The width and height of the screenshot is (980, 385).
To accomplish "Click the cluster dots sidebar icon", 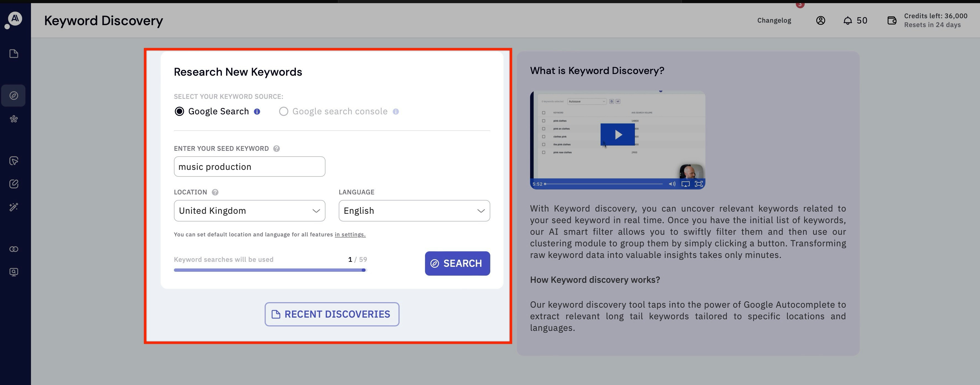I will click(x=14, y=119).
